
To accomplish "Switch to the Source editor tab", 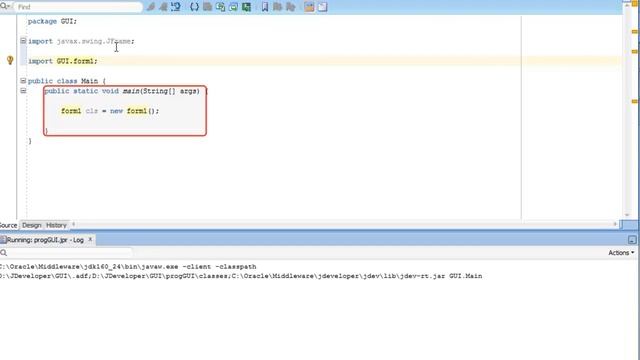I will tap(9, 225).
